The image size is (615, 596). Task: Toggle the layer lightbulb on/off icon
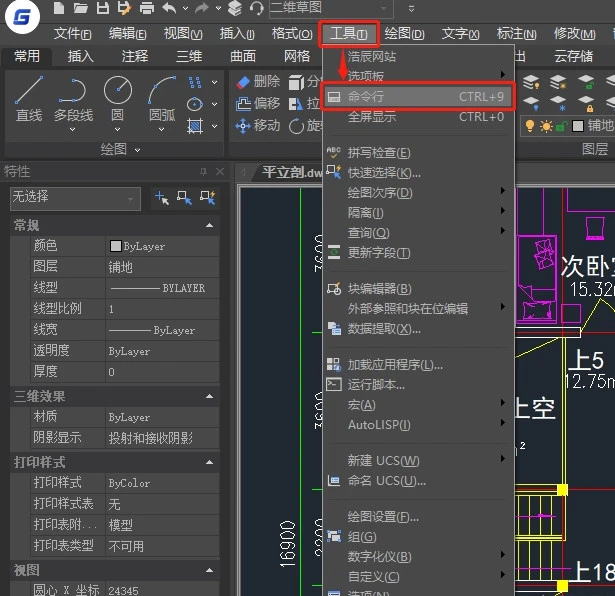pyautogui.click(x=530, y=126)
